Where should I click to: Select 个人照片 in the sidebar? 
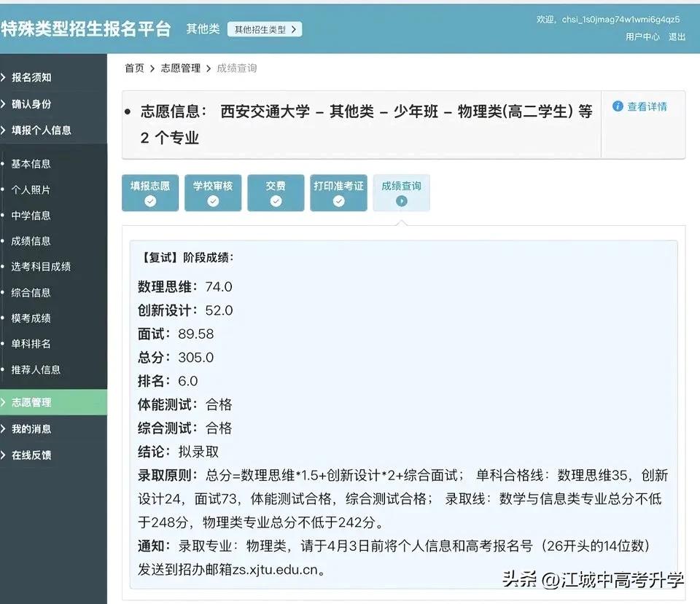coord(31,189)
